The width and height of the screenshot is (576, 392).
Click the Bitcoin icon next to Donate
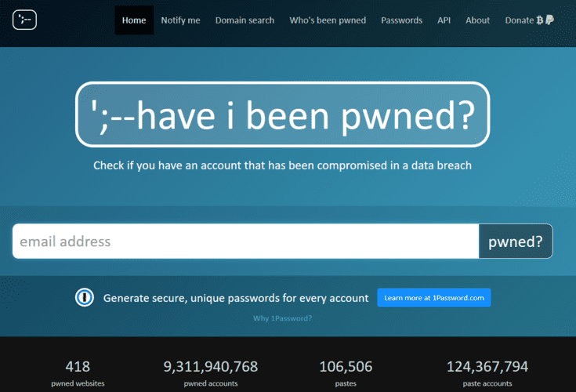point(540,20)
